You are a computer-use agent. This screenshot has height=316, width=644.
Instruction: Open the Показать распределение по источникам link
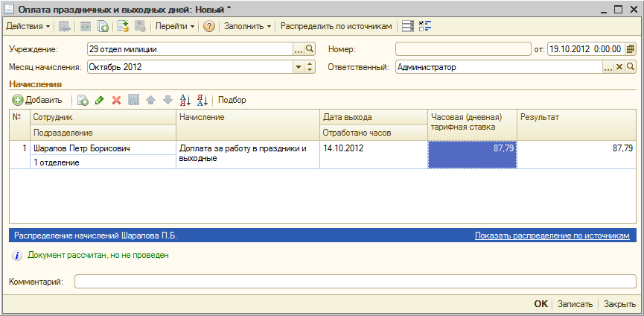point(552,236)
